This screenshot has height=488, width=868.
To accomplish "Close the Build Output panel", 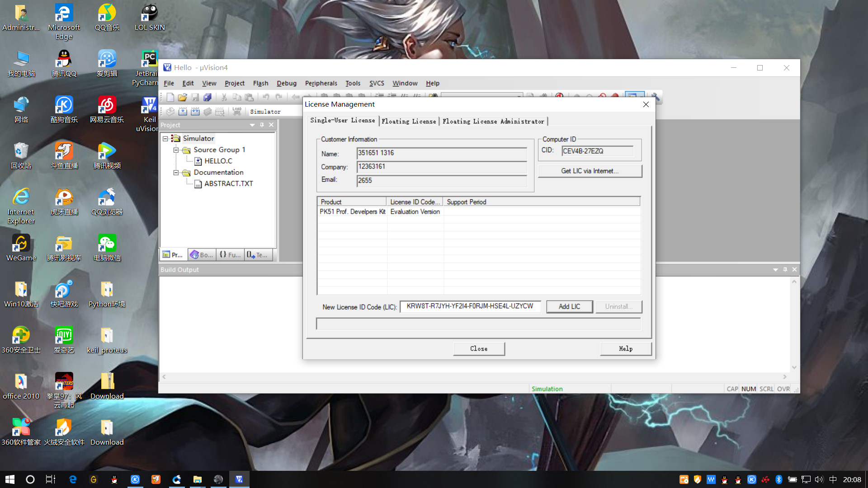I will coord(794,270).
